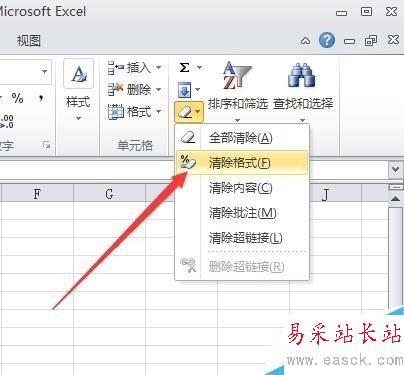404x375 pixels.
Task: Expand the 排序和筛选 dropdown arrow
Action: (237, 119)
